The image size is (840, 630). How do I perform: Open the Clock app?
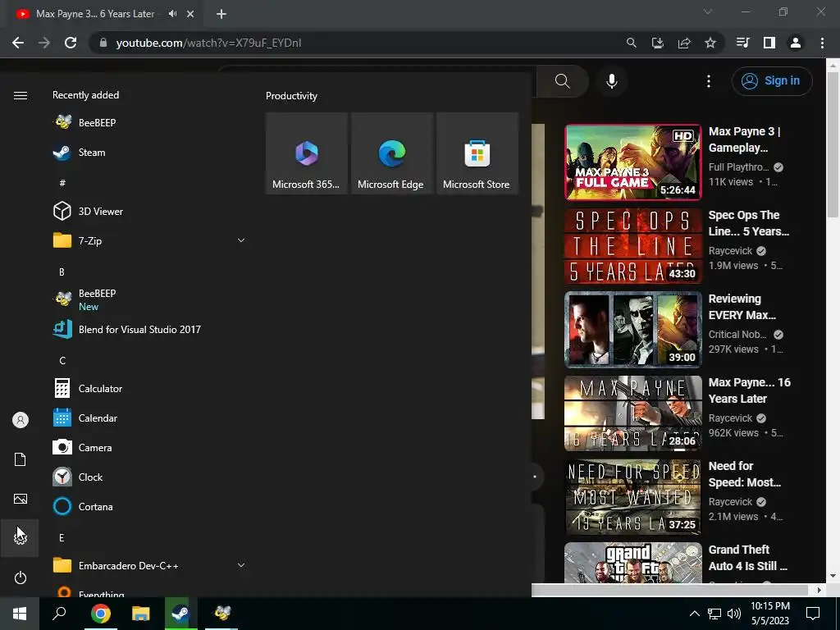(150, 477)
